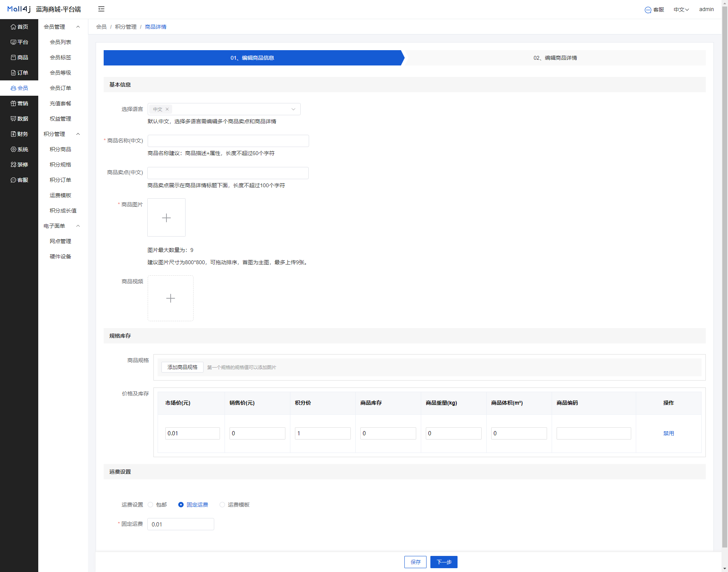The width and height of the screenshot is (728, 572).
Task: Open 积分成长值 submenu item
Action: tap(63, 211)
